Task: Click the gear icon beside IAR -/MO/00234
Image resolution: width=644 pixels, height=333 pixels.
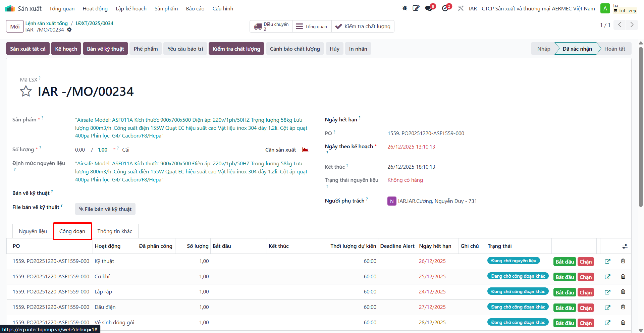Action: click(x=69, y=30)
